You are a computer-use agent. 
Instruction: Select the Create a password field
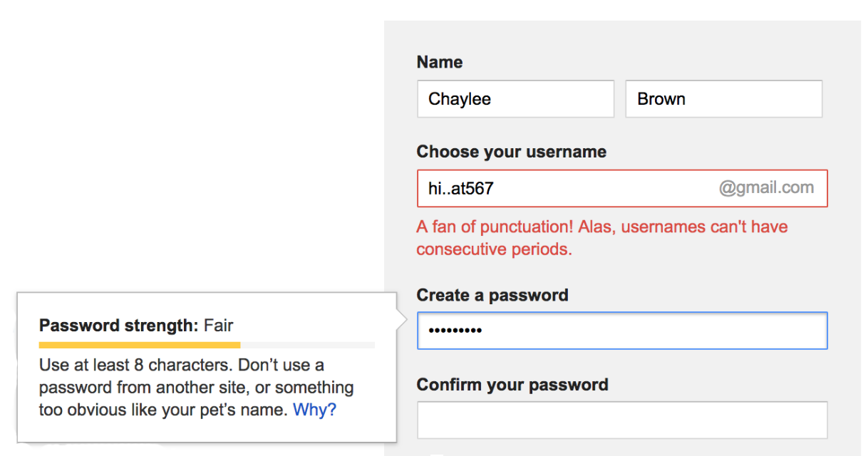pyautogui.click(x=621, y=330)
